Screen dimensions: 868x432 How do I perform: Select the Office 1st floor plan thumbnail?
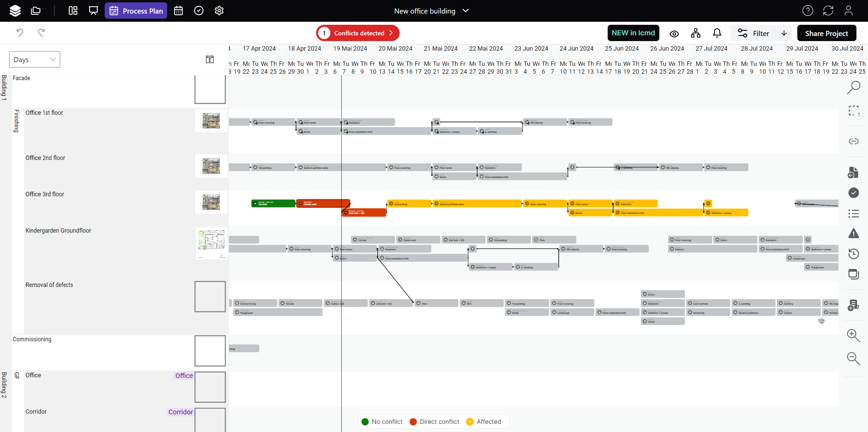click(x=211, y=121)
